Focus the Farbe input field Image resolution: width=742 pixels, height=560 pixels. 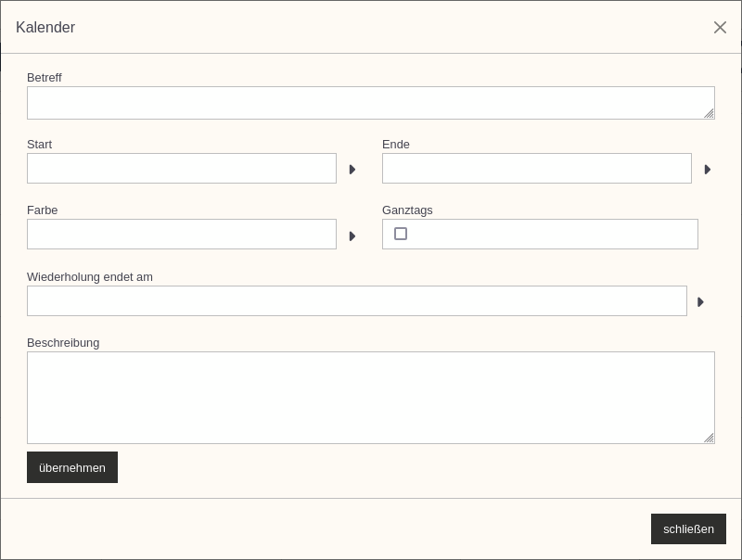181,235
